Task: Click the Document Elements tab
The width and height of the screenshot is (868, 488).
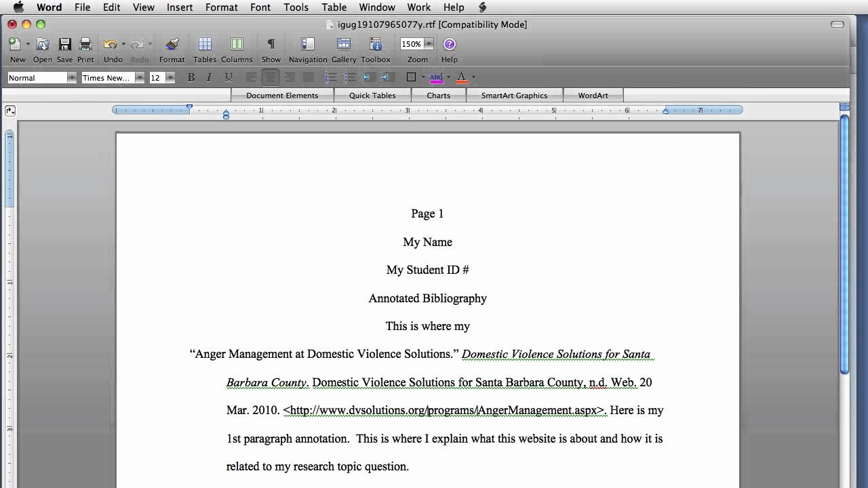Action: pyautogui.click(x=282, y=96)
